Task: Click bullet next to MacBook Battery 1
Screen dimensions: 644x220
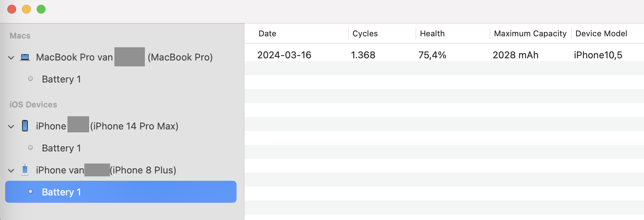Action: pos(30,78)
